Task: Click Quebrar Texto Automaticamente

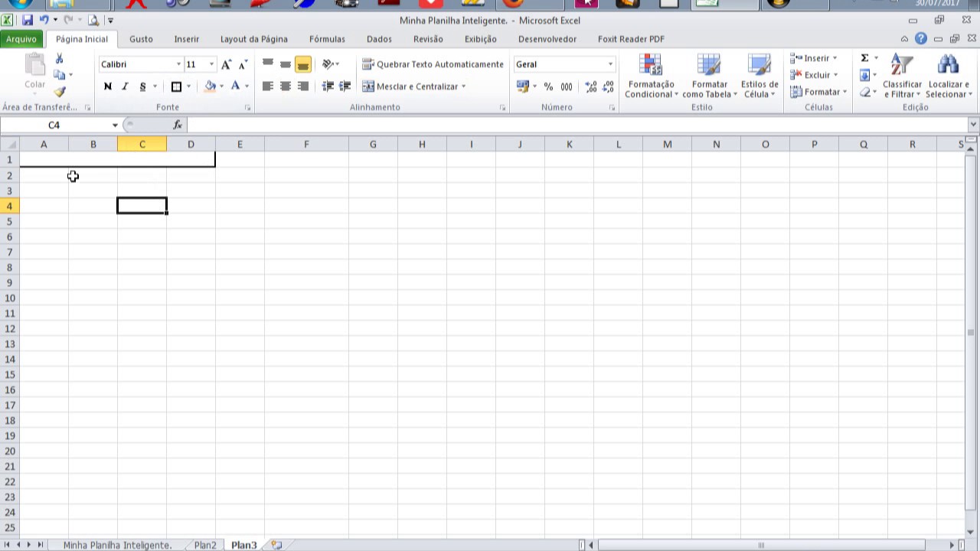Action: (x=433, y=64)
